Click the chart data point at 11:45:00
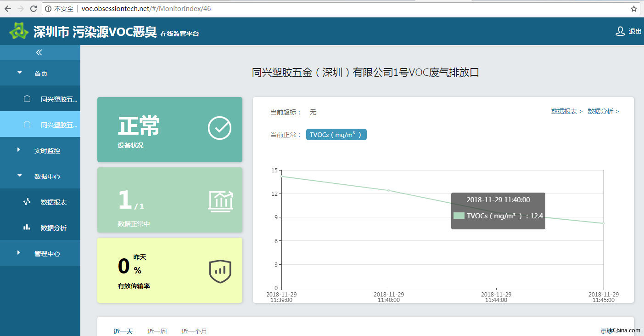 604,223
